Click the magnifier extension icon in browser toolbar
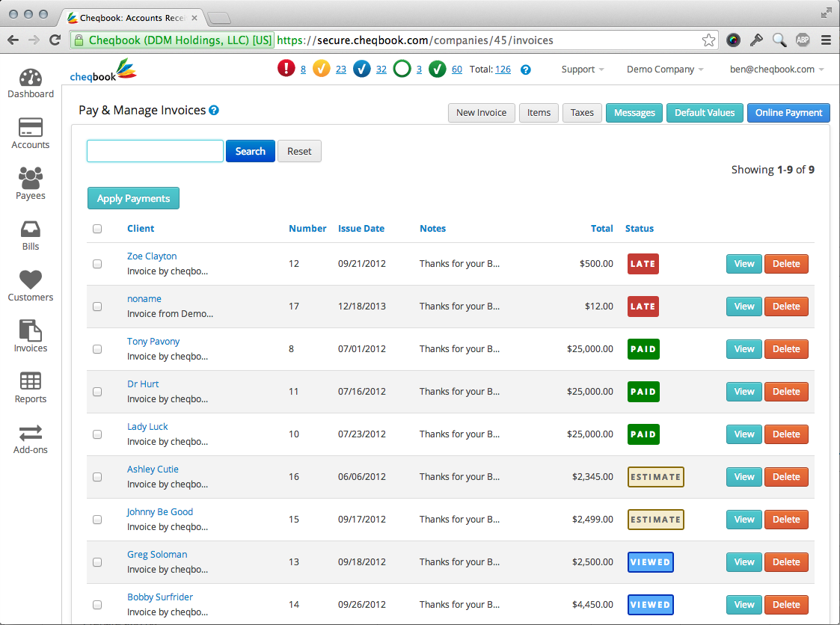The image size is (840, 625). [779, 40]
